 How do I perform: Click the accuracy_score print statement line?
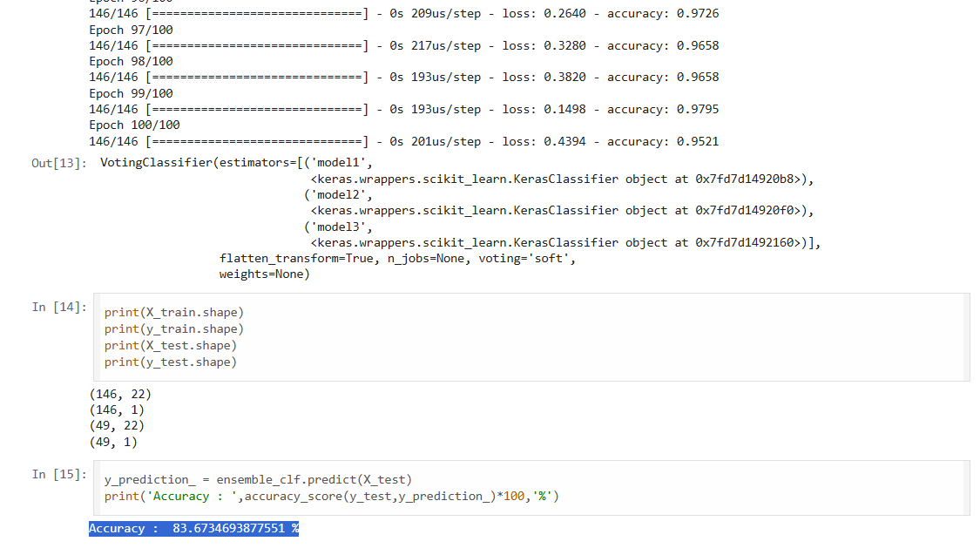tap(331, 497)
